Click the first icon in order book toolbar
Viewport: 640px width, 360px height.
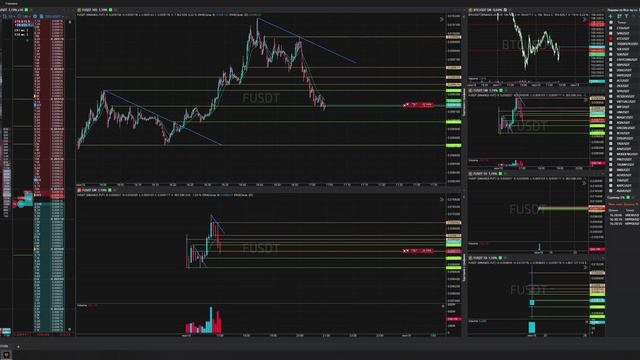[4, 16]
